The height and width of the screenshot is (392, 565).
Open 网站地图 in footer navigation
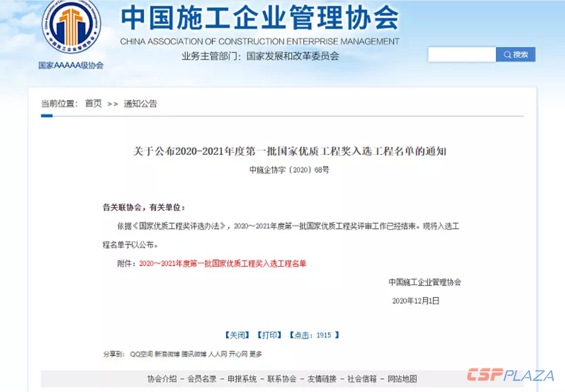click(x=402, y=379)
